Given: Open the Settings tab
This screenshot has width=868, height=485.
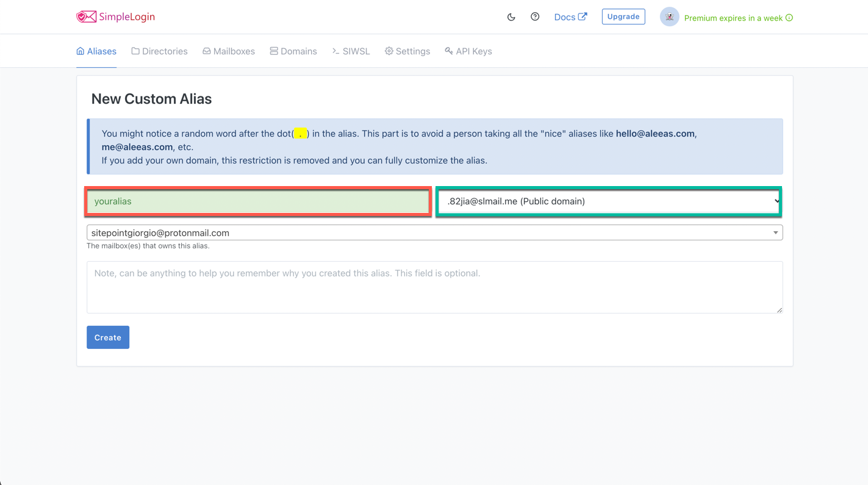Looking at the screenshot, I should pyautogui.click(x=407, y=51).
